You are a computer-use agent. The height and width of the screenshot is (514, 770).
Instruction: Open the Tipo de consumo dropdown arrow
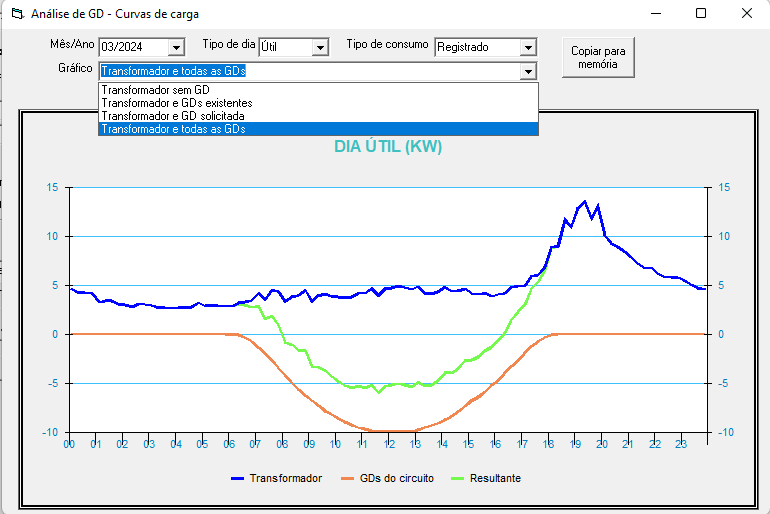click(528, 47)
